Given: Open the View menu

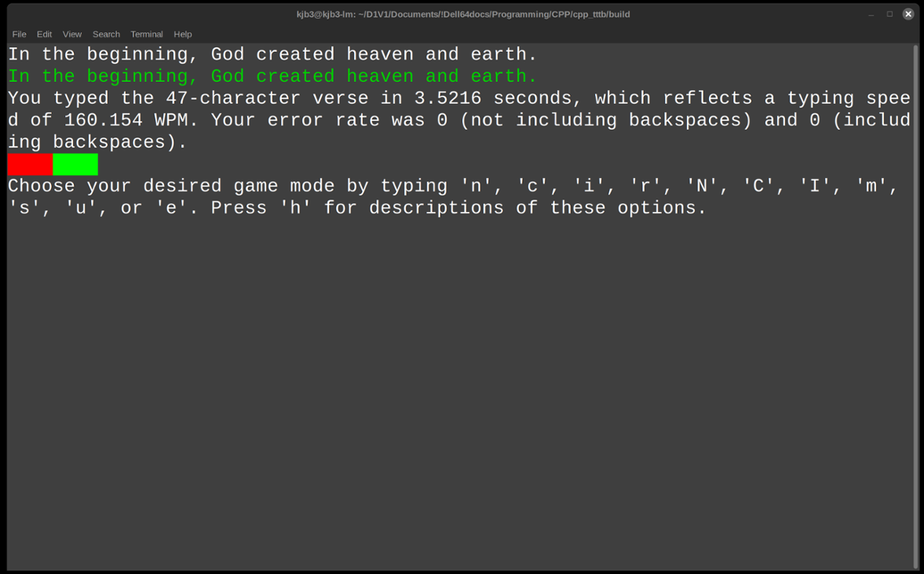Looking at the screenshot, I should pyautogui.click(x=71, y=34).
